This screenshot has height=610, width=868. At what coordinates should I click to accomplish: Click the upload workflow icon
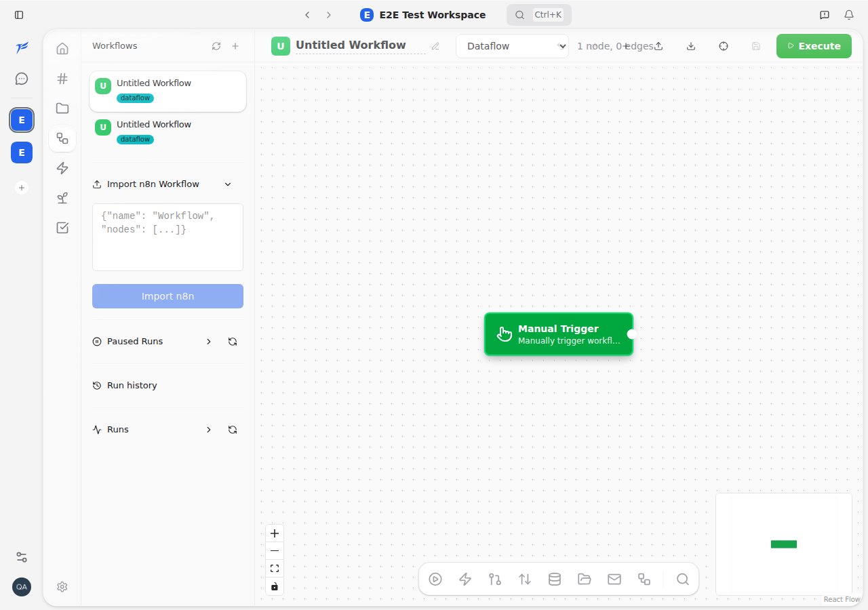point(658,46)
